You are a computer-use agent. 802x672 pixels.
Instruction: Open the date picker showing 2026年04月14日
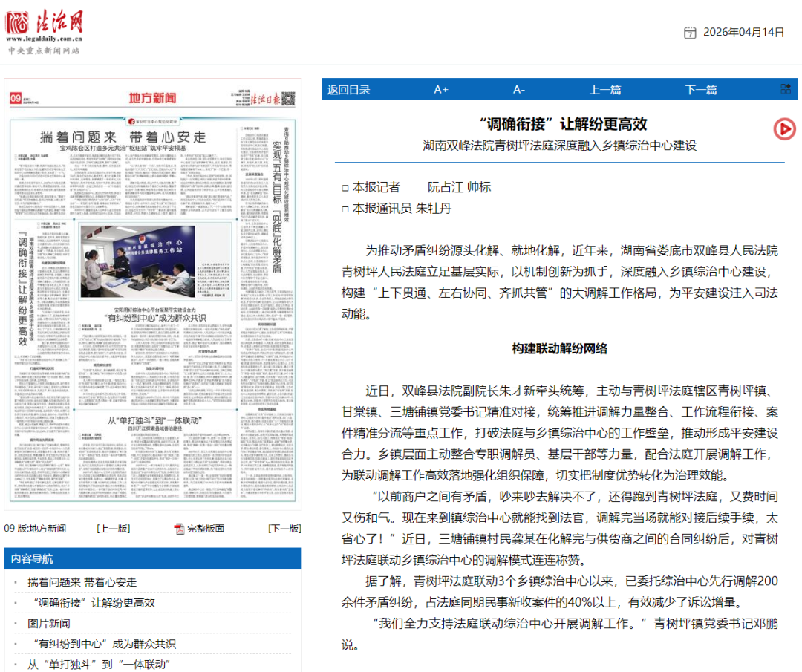(743, 32)
